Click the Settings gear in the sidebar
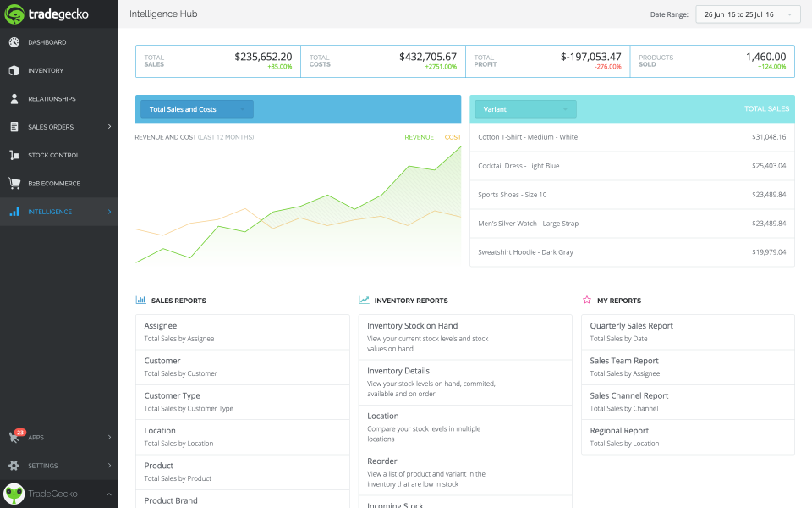This screenshot has width=812, height=508. (15, 465)
